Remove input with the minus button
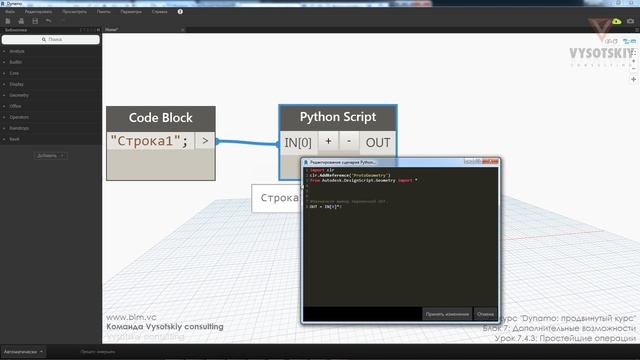This screenshot has height=360, width=640. pyautogui.click(x=349, y=142)
